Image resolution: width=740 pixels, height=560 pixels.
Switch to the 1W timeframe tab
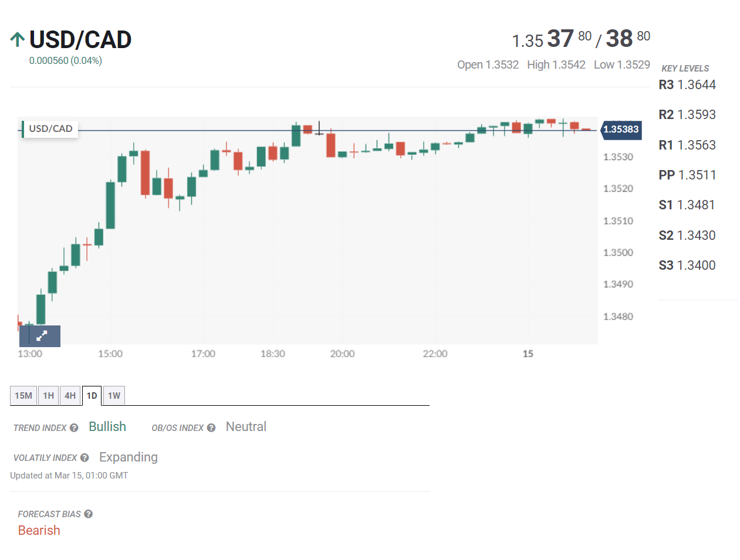114,396
